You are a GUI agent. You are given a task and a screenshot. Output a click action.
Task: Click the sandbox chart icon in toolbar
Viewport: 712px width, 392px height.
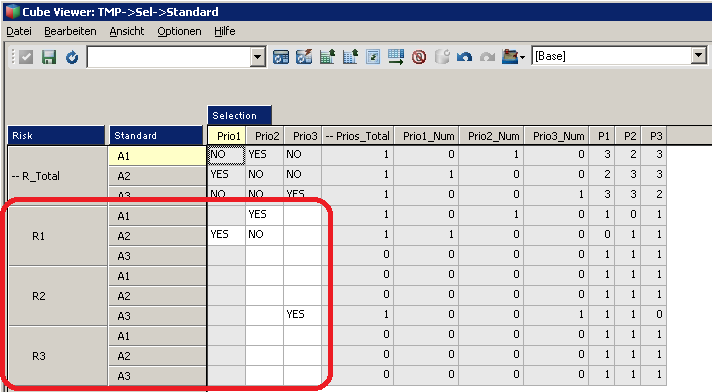point(510,57)
